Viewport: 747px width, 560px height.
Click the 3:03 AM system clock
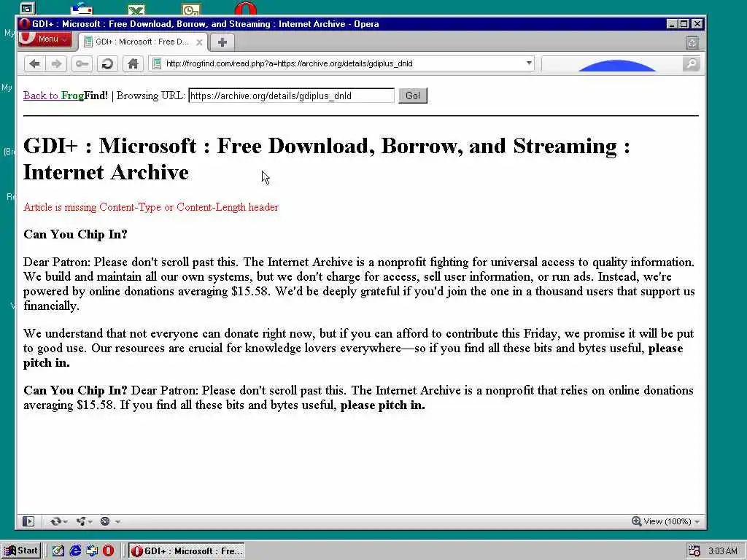[x=723, y=551]
